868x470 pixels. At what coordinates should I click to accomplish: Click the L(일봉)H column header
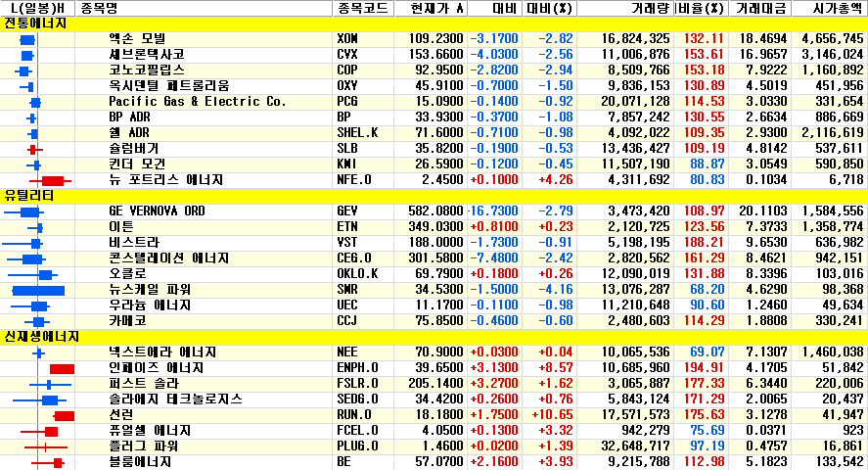(x=37, y=8)
